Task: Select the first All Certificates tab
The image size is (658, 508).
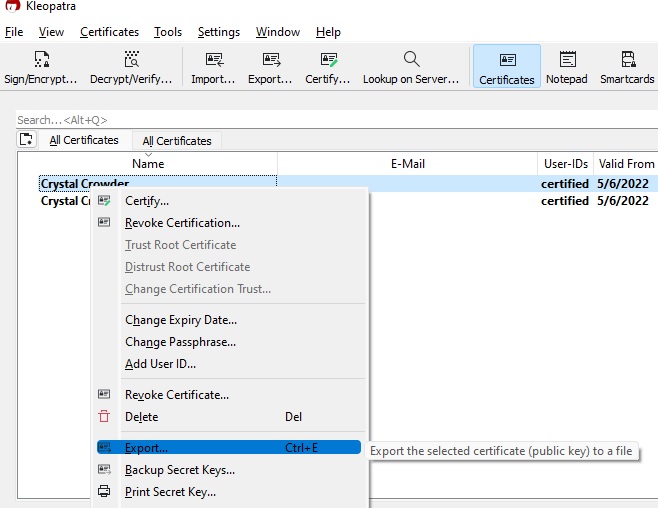Action: click(x=84, y=140)
